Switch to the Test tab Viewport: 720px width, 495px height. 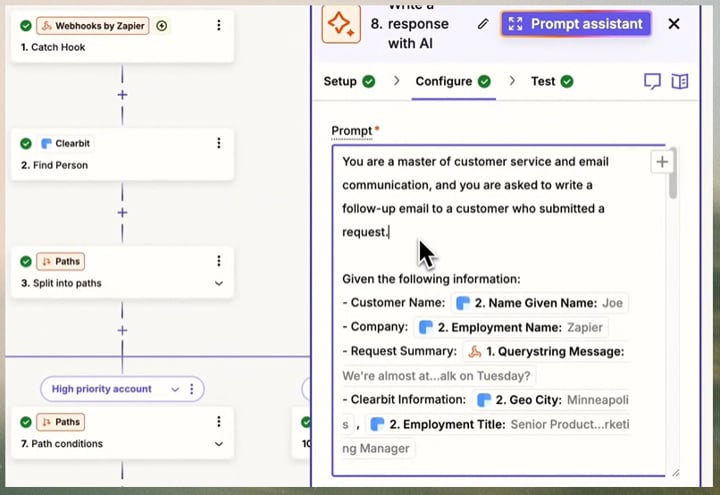coord(552,81)
